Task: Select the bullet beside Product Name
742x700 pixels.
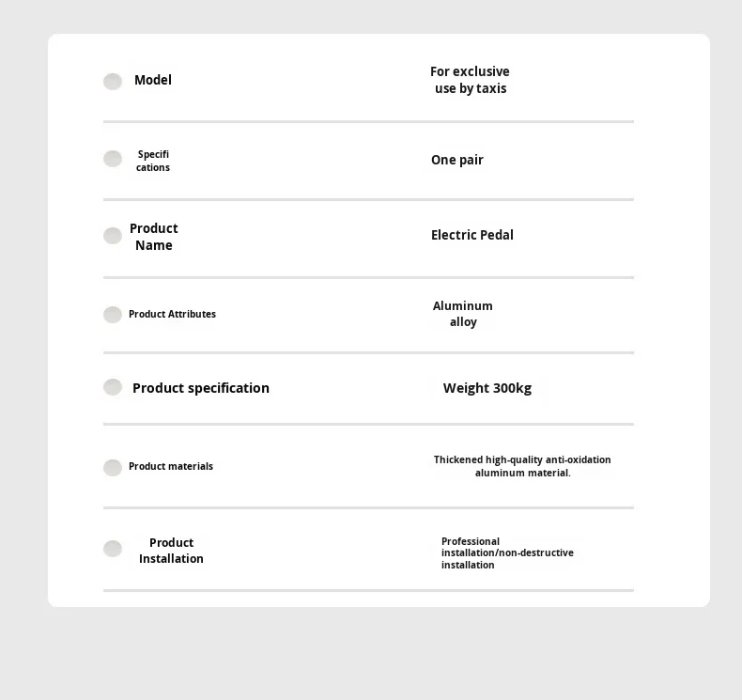Action: [x=113, y=236]
